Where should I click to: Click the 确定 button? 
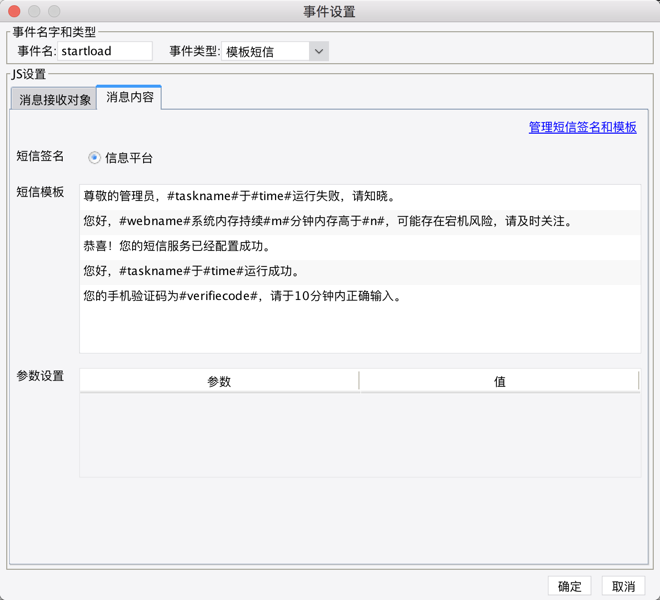point(570,586)
